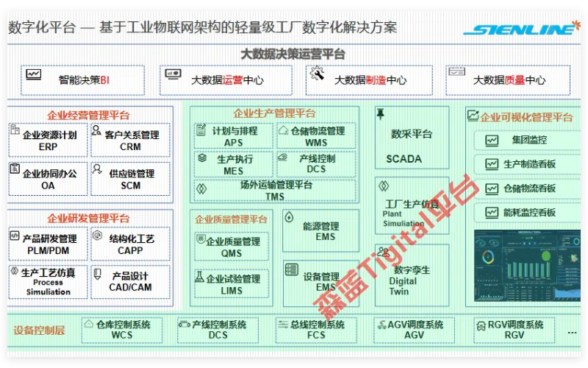
Task: Click the chart icon beside 智能决策BI
Action: (x=34, y=74)
